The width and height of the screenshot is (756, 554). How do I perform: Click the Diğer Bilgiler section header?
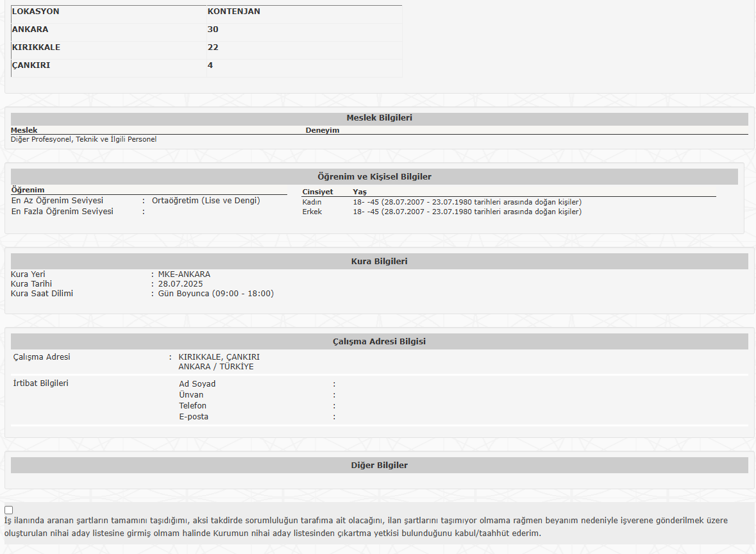[379, 466]
